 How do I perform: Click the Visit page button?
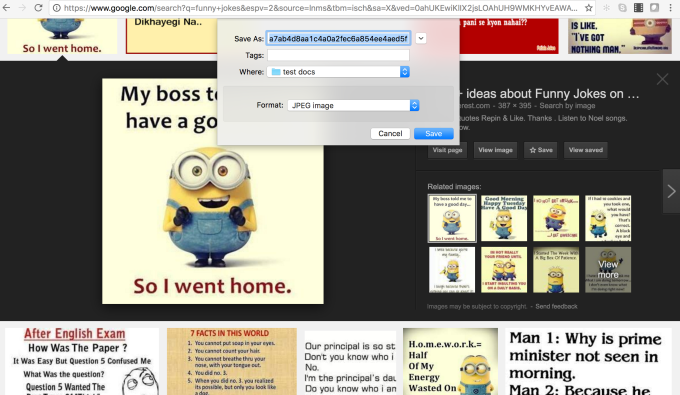447,150
